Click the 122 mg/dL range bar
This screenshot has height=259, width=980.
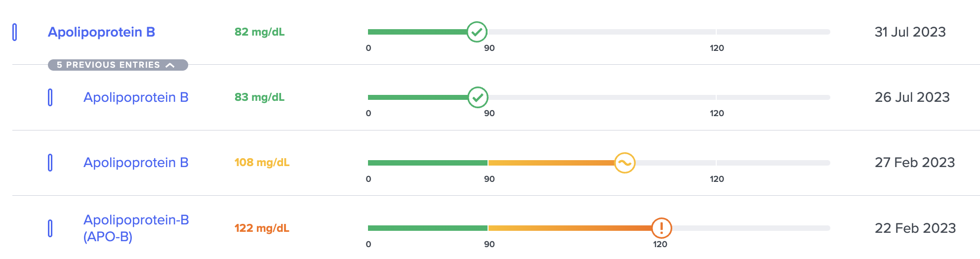(599, 228)
